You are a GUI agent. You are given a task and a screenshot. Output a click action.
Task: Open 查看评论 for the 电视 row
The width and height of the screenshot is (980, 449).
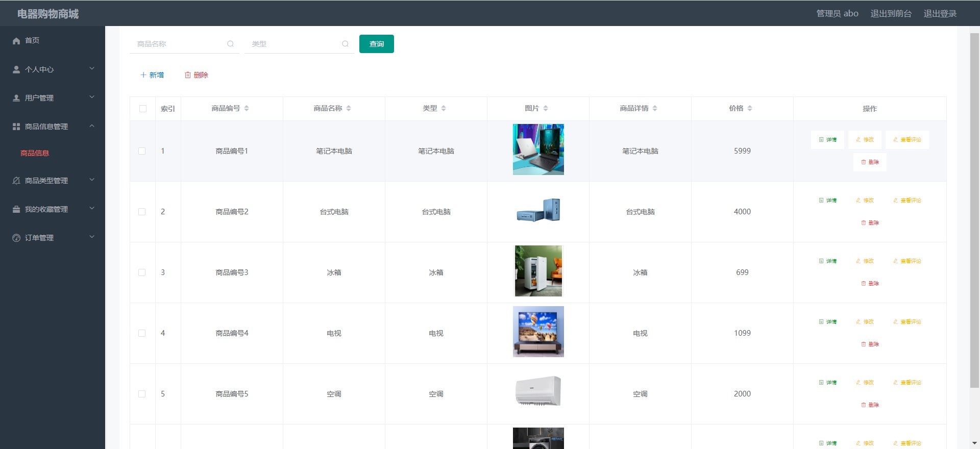coord(907,322)
